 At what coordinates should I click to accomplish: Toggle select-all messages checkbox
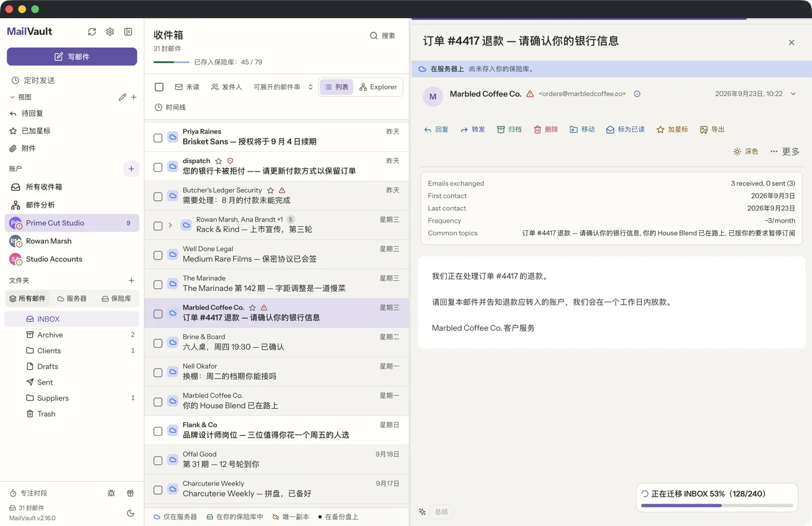click(x=159, y=87)
